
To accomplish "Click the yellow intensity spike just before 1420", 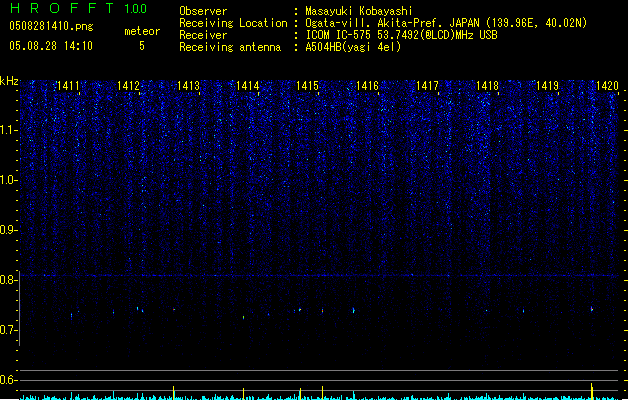I will [x=592, y=391].
